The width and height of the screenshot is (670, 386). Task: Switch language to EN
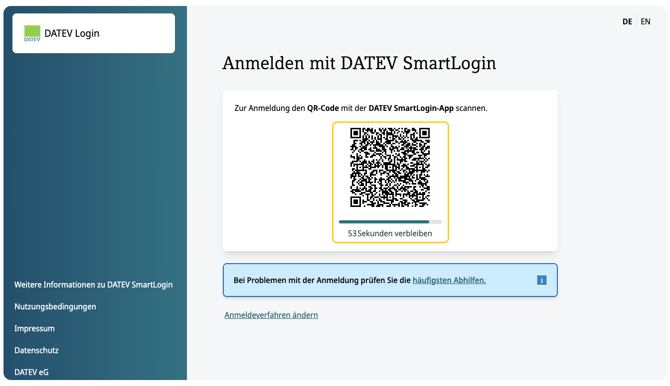point(645,21)
